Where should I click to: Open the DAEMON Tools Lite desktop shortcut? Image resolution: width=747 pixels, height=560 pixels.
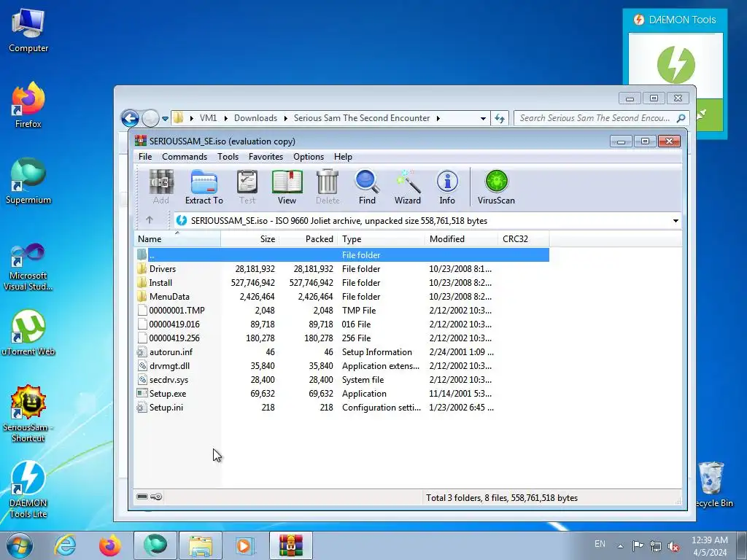click(x=28, y=489)
